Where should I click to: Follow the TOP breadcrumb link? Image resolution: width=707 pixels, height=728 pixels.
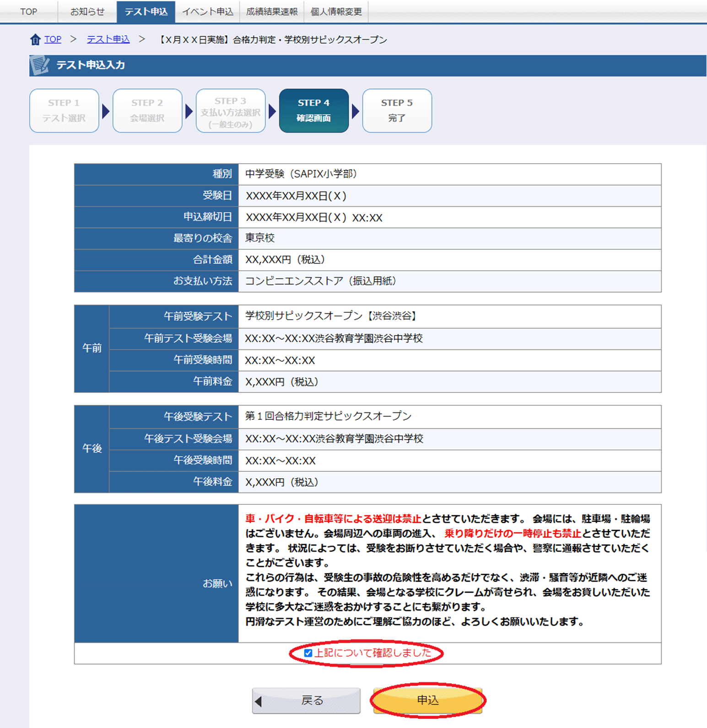[x=53, y=39]
